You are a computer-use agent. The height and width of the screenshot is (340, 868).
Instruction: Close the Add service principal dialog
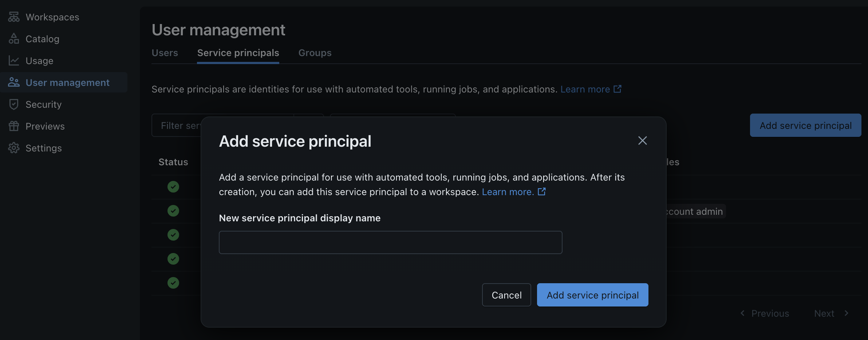pyautogui.click(x=642, y=141)
